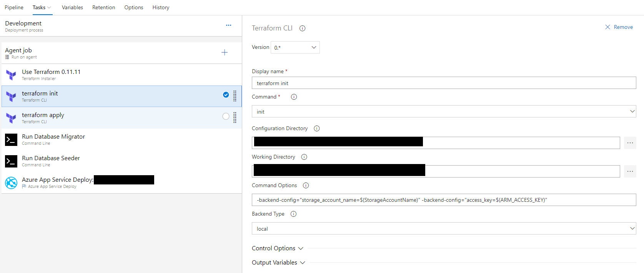The height and width of the screenshot is (273, 644).
Task: Click the Configuration Directory input field
Action: 436,143
